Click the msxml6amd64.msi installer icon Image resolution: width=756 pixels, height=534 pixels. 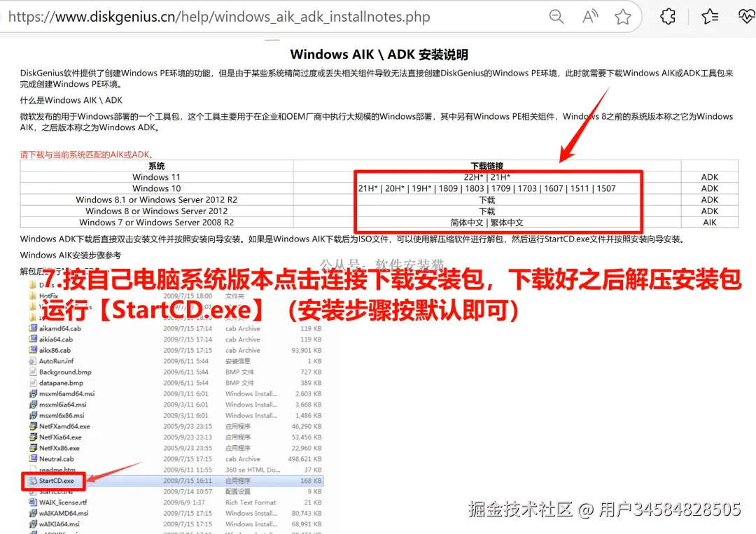33,393
